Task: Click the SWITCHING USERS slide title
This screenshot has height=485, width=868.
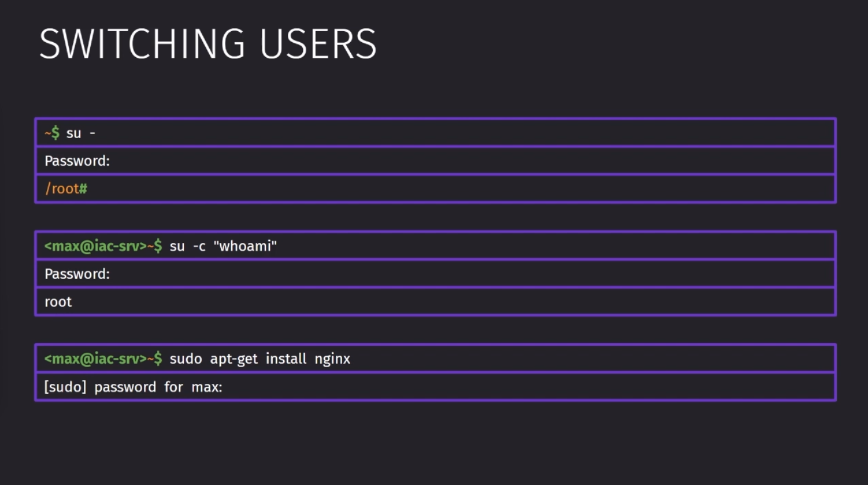Action: click(x=208, y=44)
